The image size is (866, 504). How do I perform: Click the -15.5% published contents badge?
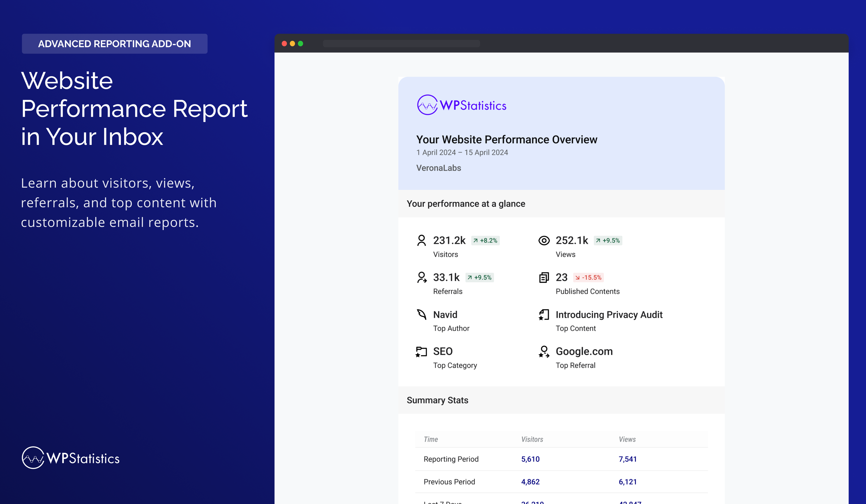tap(588, 277)
